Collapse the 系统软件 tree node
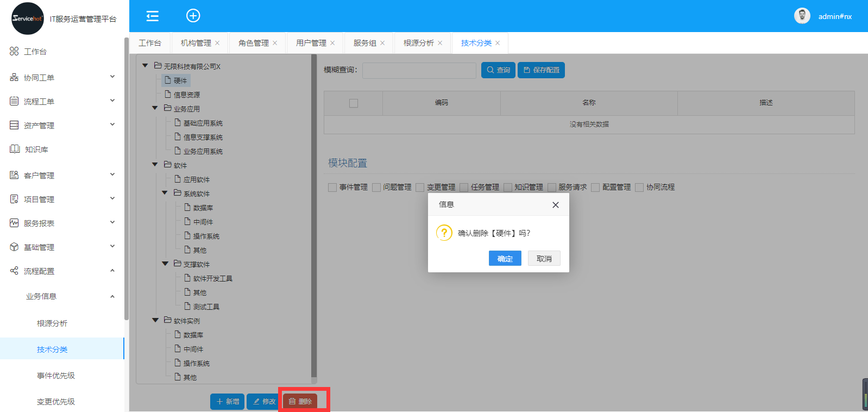 pyautogui.click(x=165, y=193)
